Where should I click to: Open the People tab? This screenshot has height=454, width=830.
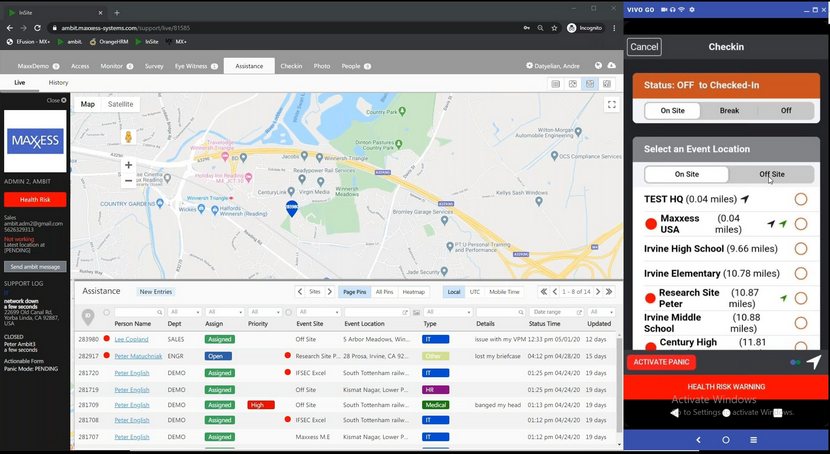point(356,66)
